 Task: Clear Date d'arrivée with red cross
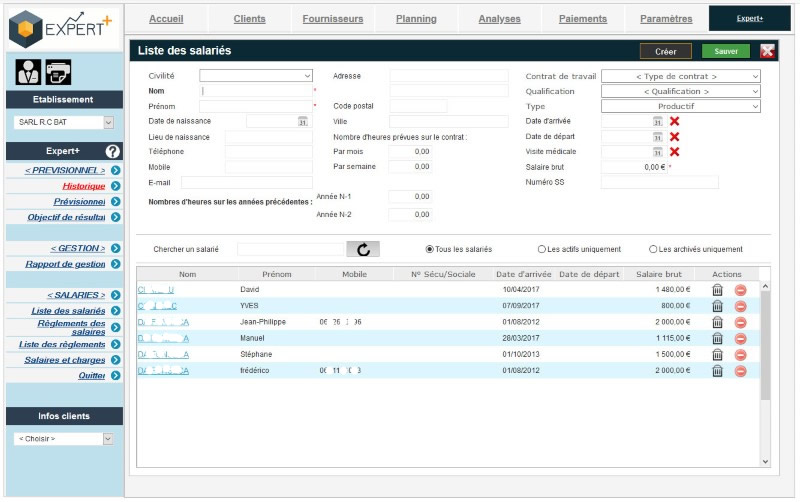tap(674, 121)
